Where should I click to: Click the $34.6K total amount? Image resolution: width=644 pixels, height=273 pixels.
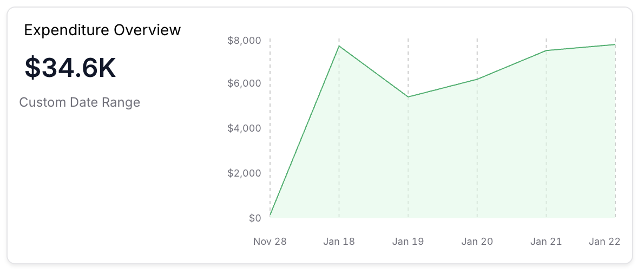[70, 68]
